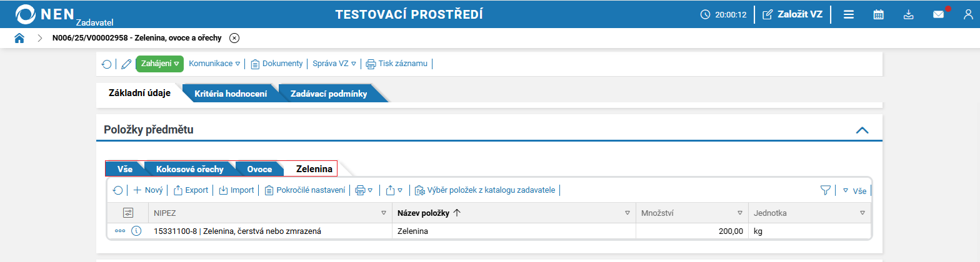Click the pencil edit icon in the record toolbar
Viewport: 980px width, 262px height.
(x=126, y=64)
